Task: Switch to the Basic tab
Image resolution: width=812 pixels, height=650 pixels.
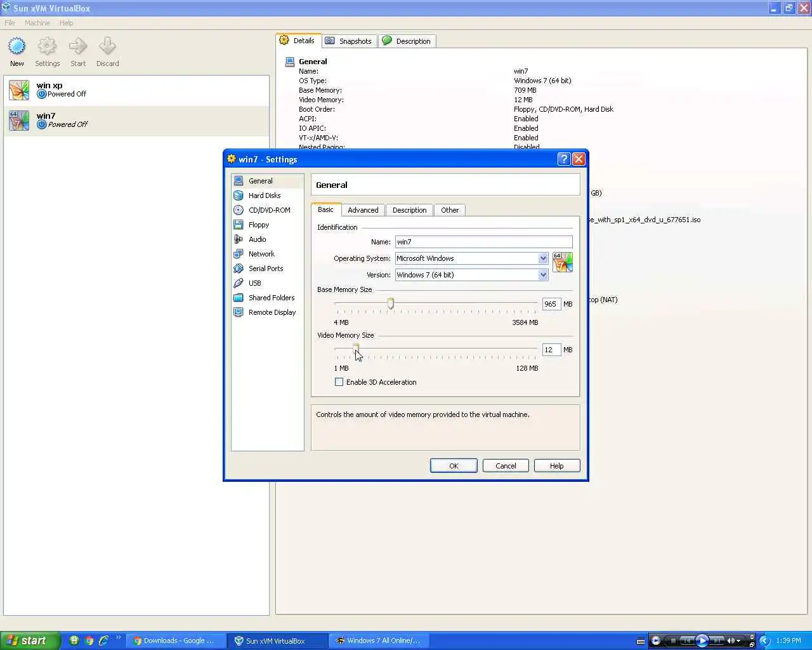Action: pos(326,209)
